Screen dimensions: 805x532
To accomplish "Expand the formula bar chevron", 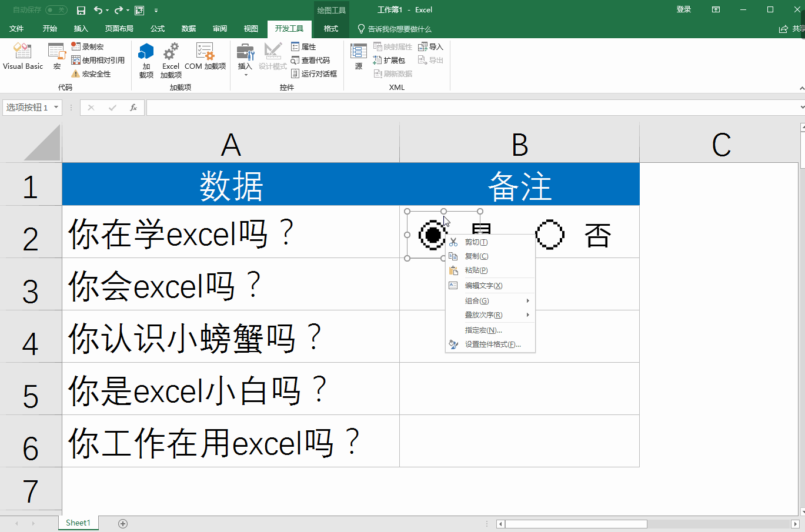I will pos(802,108).
